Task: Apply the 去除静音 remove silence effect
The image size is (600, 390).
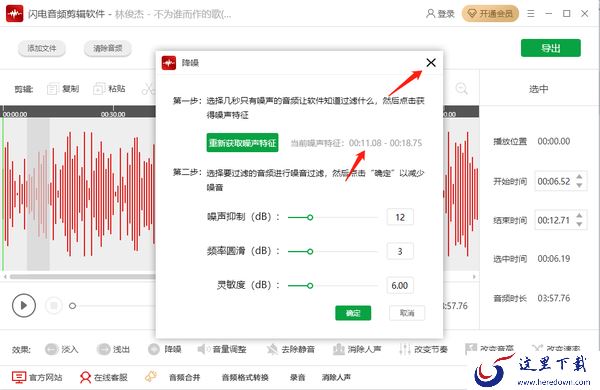Action: point(291,349)
